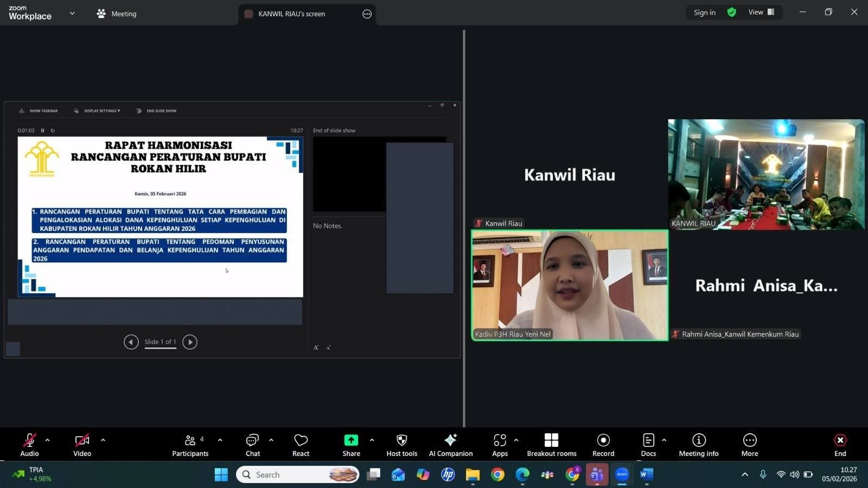Screen dimensions: 868x488
Task: Switch to the Meeting tab
Action: coord(117,14)
